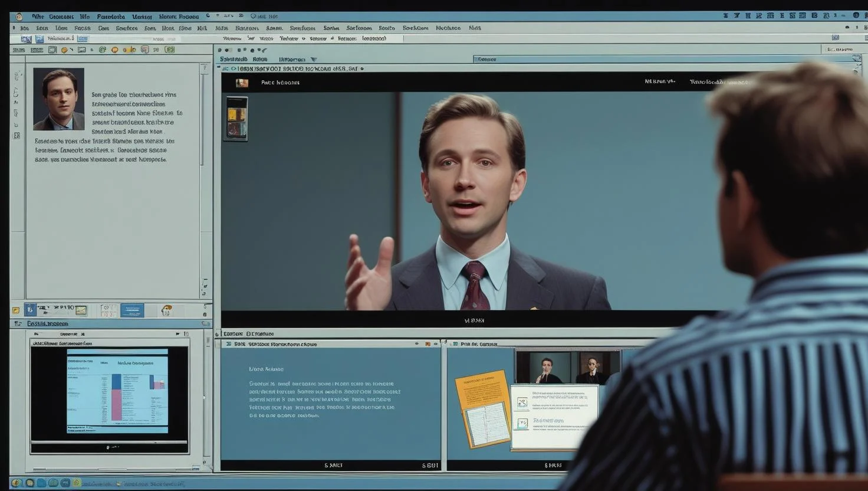This screenshot has width=868, height=491.
Task: Select the blue highlighted tool below profile panel
Action: click(131, 310)
